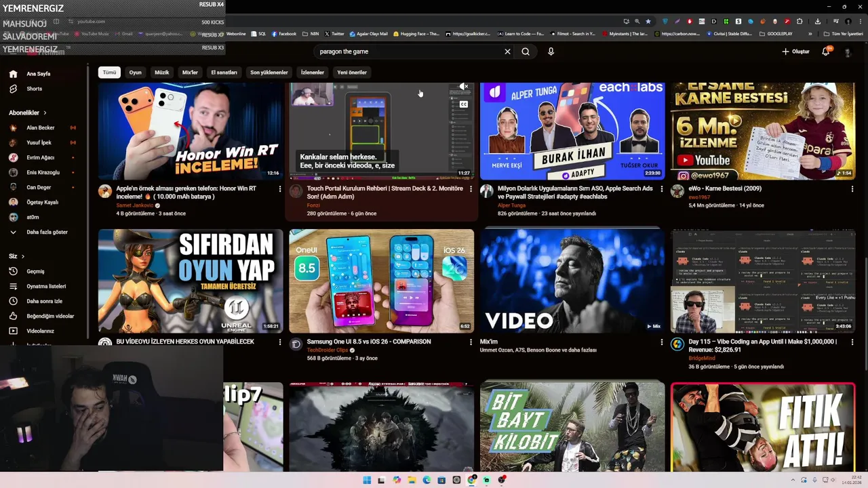Image resolution: width=868 pixels, height=488 pixels.
Task: Open Geçmiş history in sidebar
Action: tap(45, 271)
